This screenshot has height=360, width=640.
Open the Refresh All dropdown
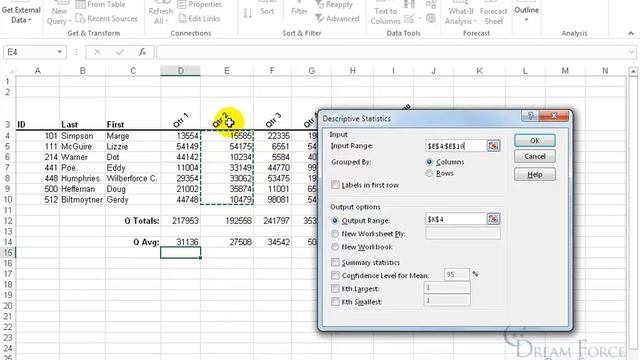pos(161,16)
